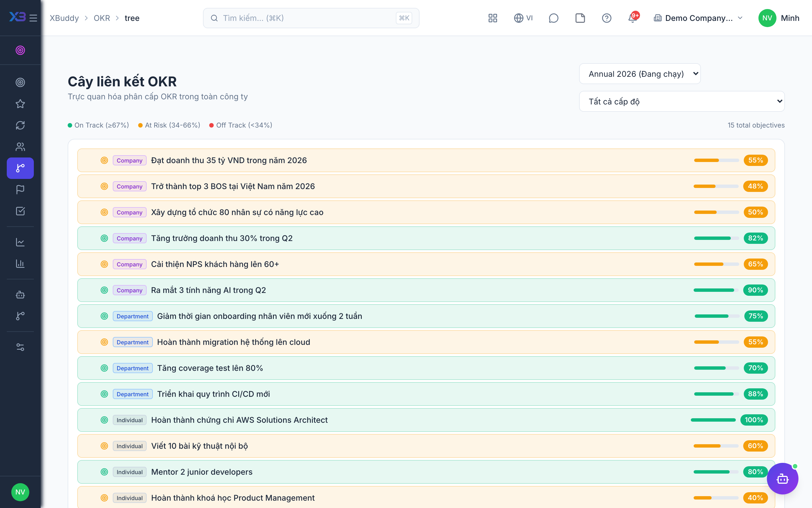Go to OKR breadcrumb
The height and width of the screenshot is (508, 812).
point(102,18)
